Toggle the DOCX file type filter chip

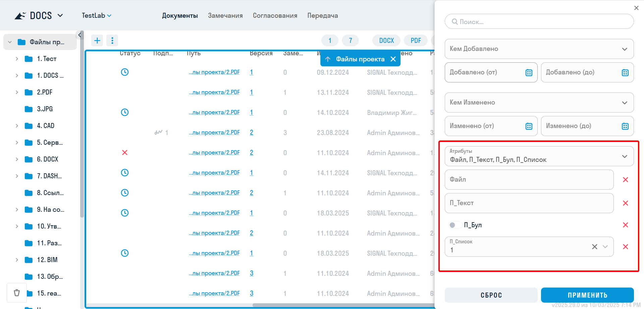pyautogui.click(x=386, y=41)
